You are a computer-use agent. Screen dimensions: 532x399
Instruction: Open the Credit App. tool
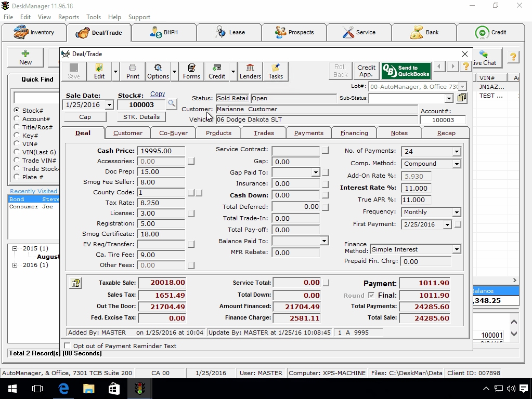(366, 70)
